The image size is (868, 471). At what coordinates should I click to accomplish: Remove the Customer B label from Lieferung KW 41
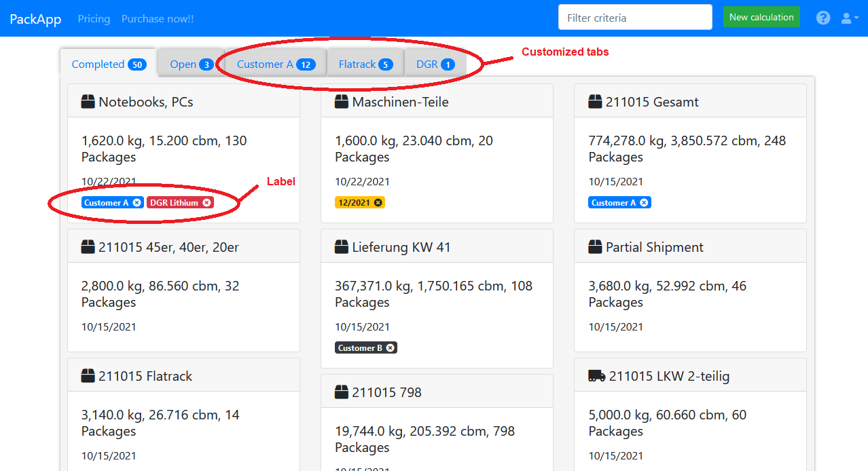tap(391, 347)
